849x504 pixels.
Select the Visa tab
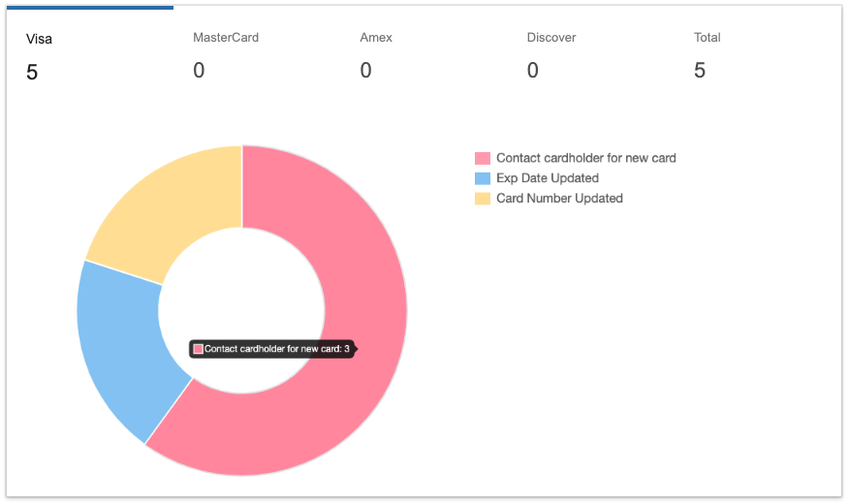40,39
